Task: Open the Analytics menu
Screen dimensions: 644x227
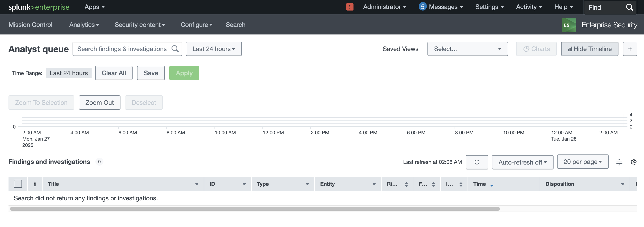Action: click(x=84, y=24)
